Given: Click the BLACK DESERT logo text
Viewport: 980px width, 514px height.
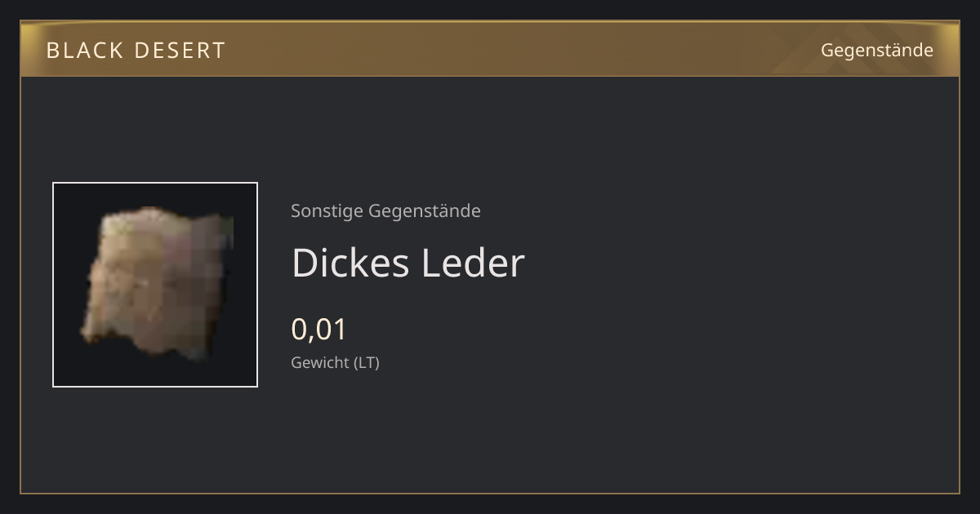Looking at the screenshot, I should tap(136, 51).
